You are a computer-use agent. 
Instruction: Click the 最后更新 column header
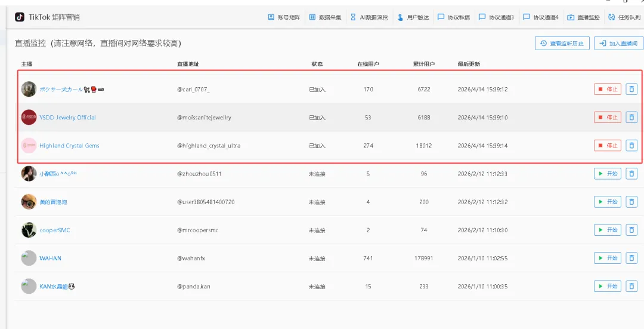[x=469, y=64]
